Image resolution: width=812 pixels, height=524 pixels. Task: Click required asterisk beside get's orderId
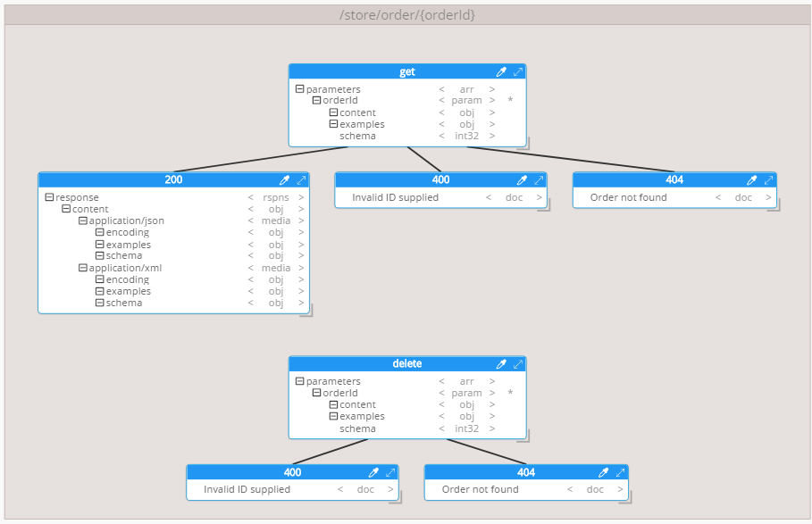tap(510, 100)
